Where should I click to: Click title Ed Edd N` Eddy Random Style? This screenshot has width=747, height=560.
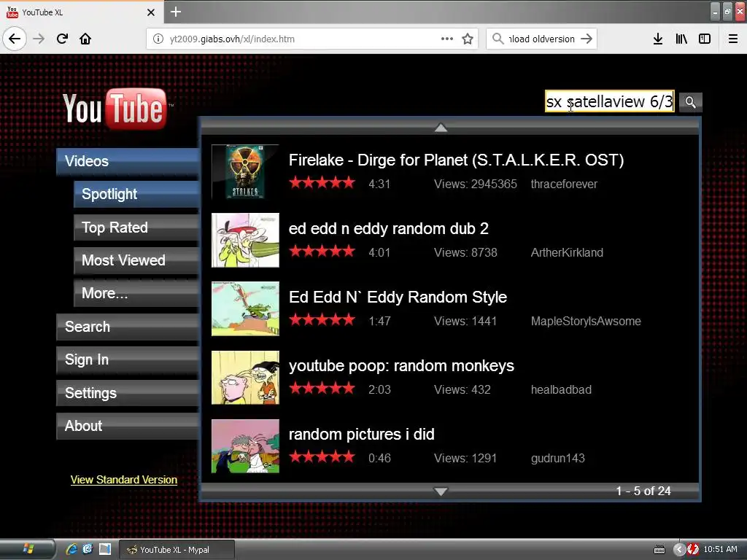pyautogui.click(x=398, y=297)
